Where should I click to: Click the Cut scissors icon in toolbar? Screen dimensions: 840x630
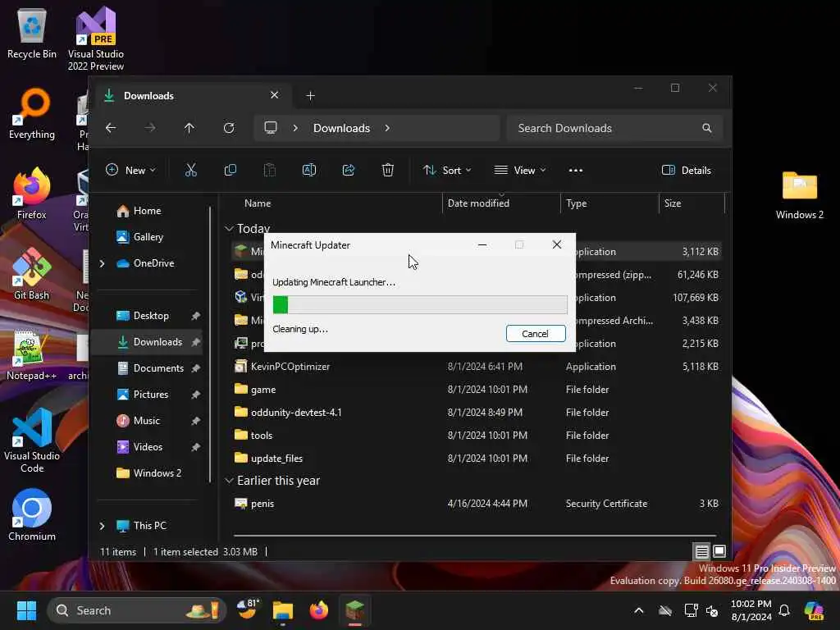[190, 171]
